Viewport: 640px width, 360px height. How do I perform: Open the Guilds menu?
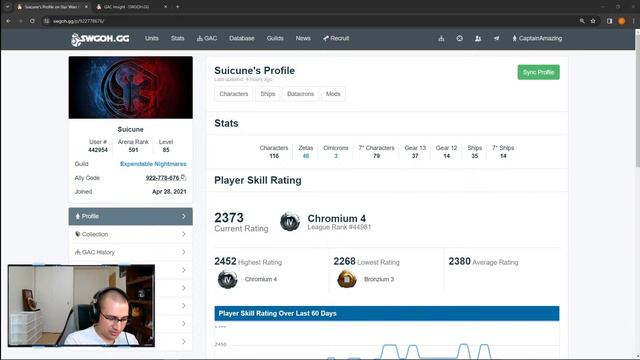click(x=275, y=38)
